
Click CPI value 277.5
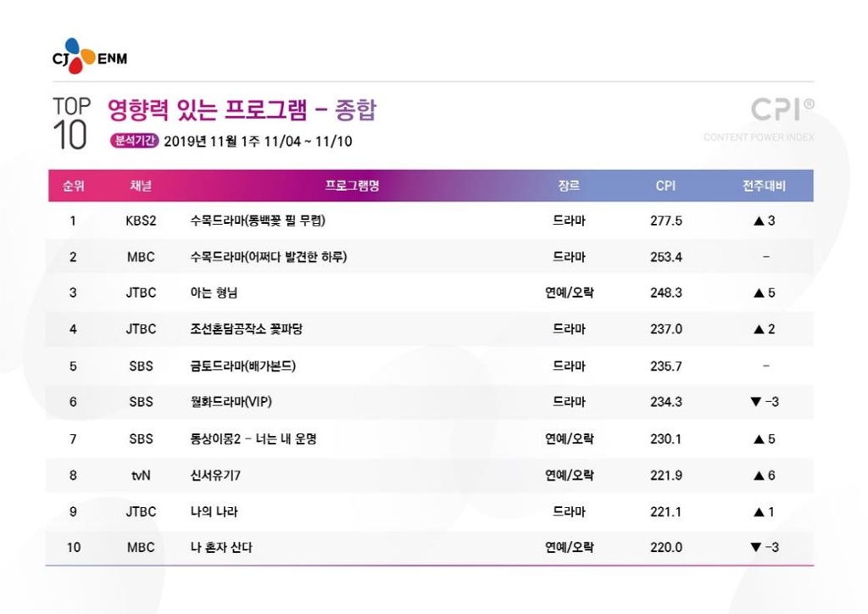(666, 220)
